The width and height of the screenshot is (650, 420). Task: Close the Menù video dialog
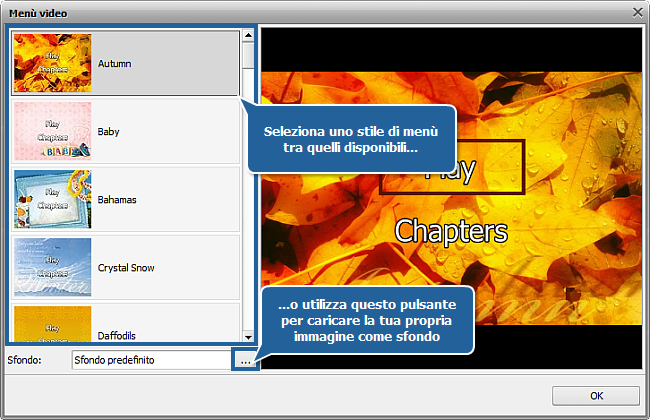click(638, 12)
